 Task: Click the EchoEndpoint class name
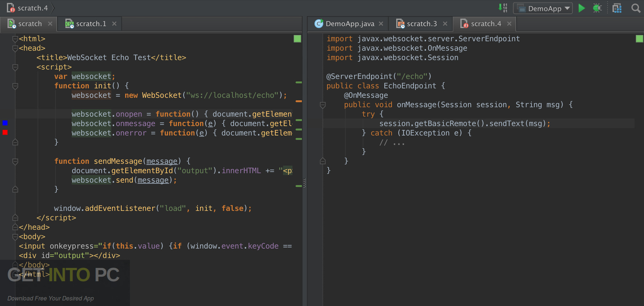point(410,86)
